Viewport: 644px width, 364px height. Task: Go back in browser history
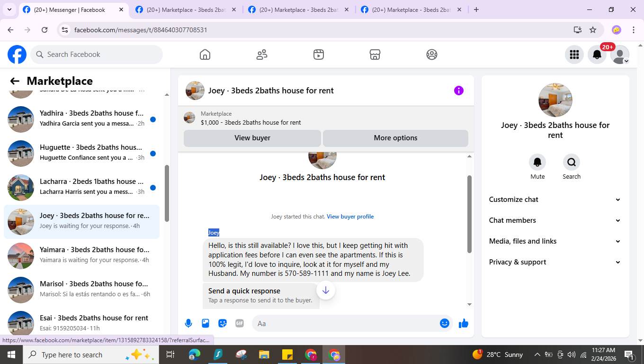click(11, 30)
